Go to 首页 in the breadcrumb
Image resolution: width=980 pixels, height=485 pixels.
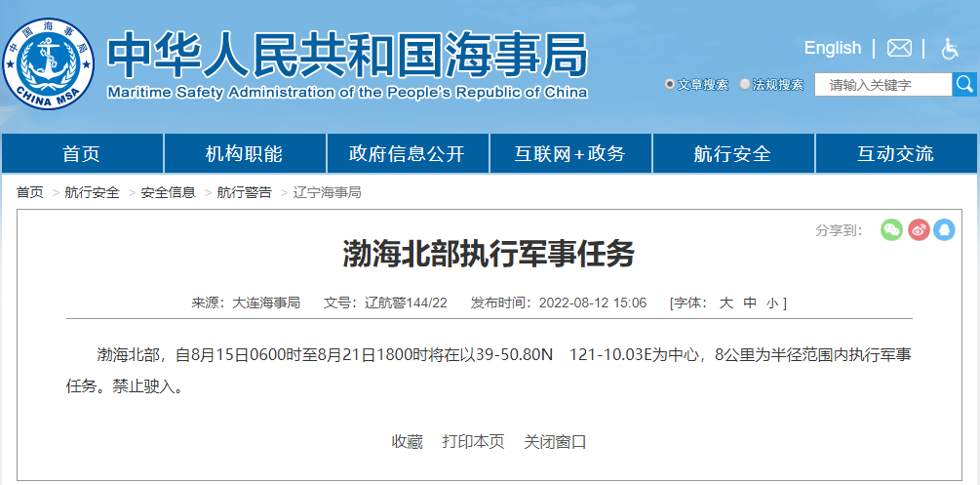click(30, 193)
